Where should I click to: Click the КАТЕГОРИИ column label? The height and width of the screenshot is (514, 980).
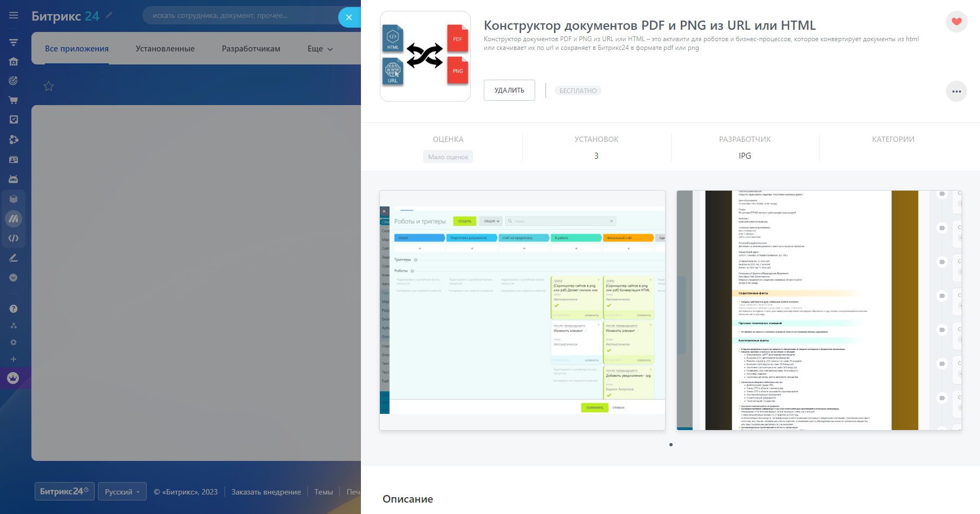click(893, 139)
